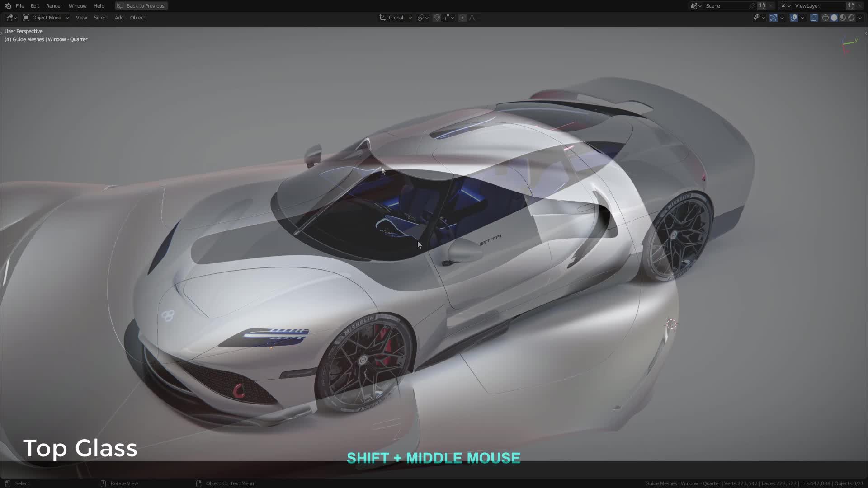The image size is (868, 488).
Task: Switch to rendered shading
Action: coord(851,18)
